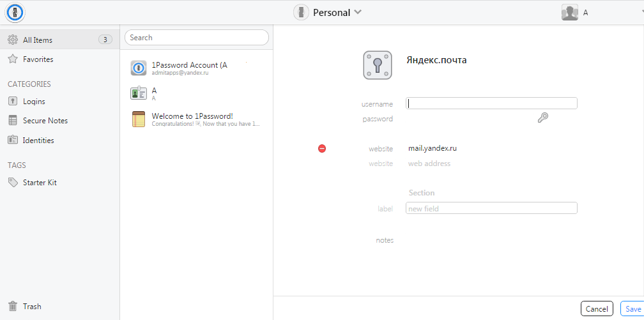Click the Personal vault icon
644x320 pixels.
[x=301, y=12]
